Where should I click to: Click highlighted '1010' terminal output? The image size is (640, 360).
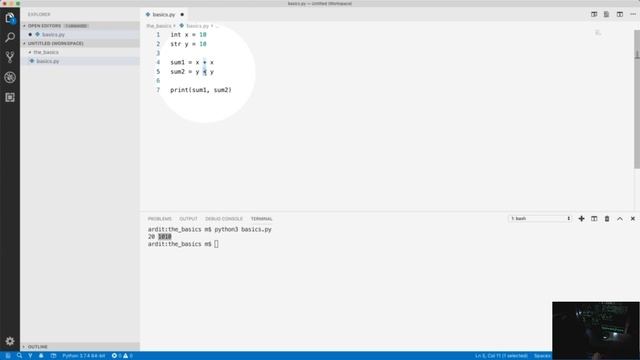tap(165, 237)
